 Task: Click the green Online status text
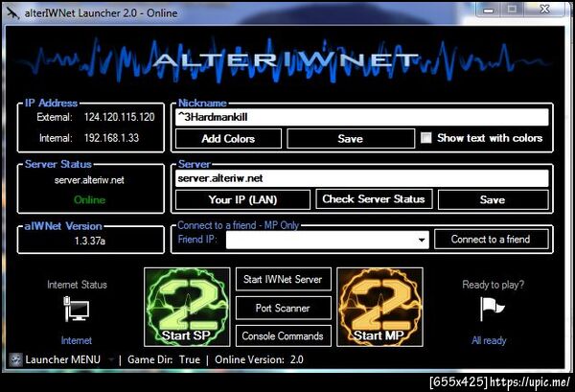pos(89,200)
